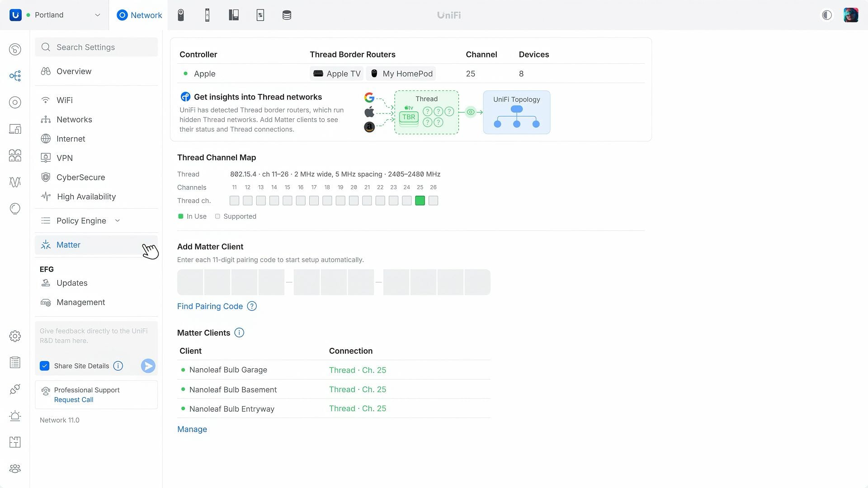Open the UniFi Protect camera app icon

[x=181, y=15]
